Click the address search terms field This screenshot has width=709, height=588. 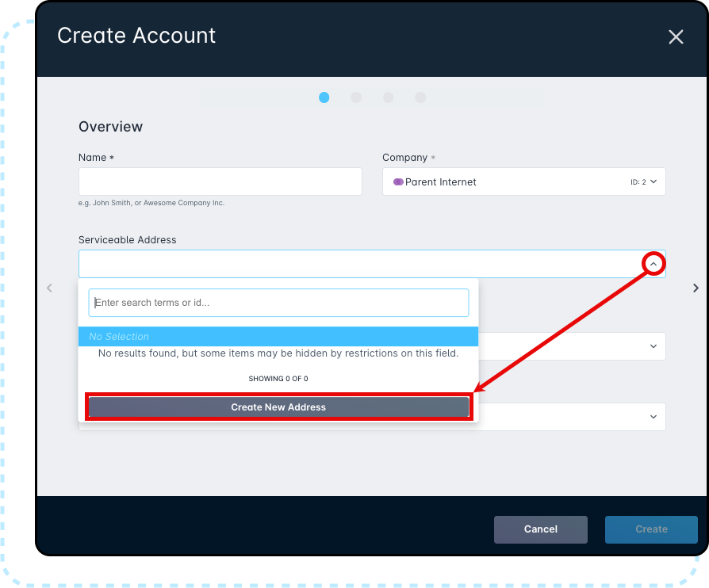click(x=278, y=303)
